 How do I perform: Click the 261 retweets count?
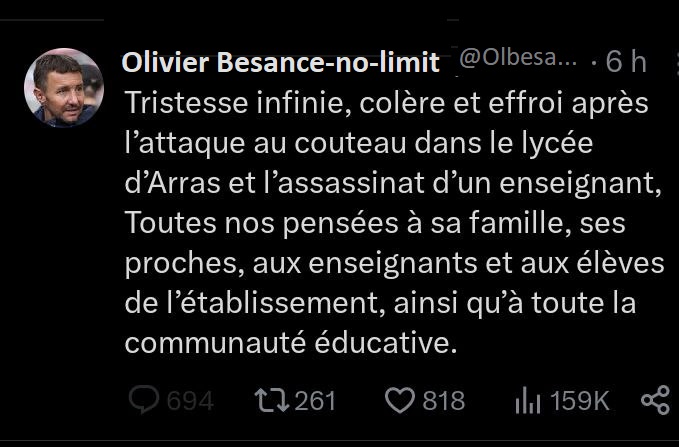[315, 401]
